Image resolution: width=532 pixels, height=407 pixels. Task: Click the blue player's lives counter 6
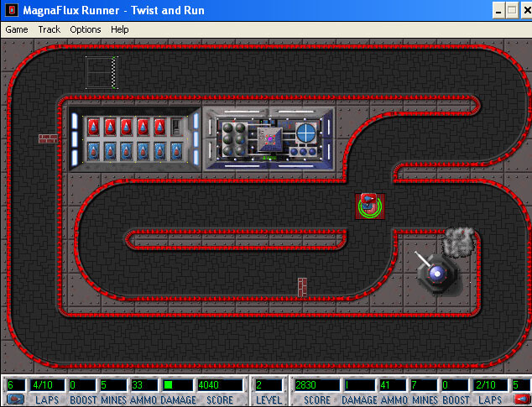(15, 385)
